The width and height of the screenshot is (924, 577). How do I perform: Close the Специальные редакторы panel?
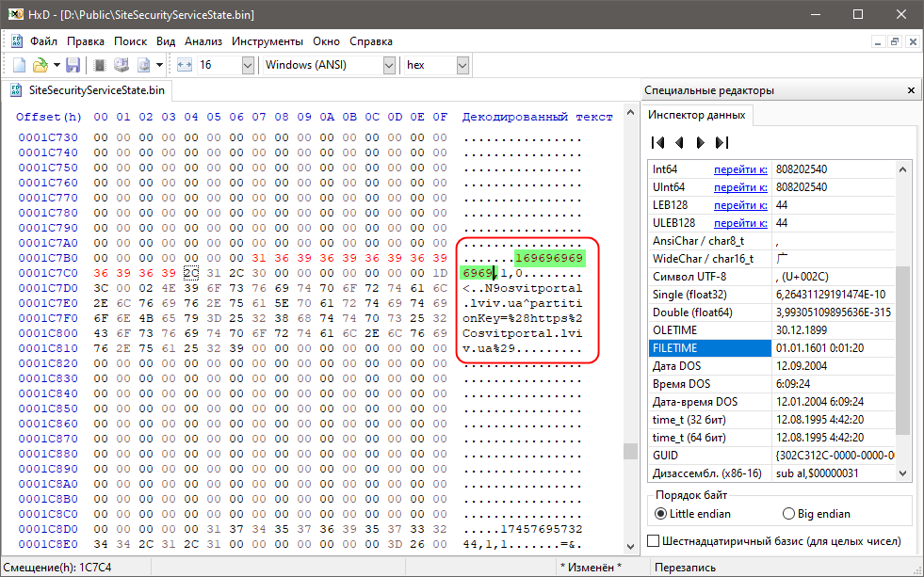(x=911, y=90)
